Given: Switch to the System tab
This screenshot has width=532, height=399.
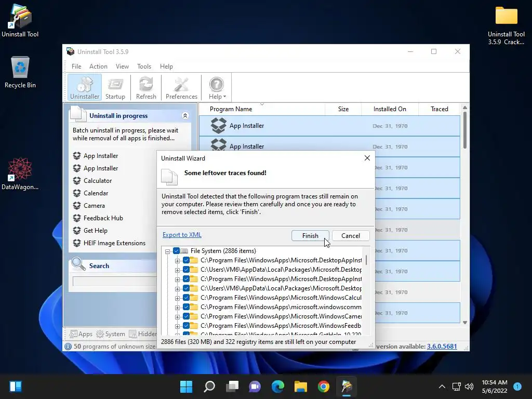Looking at the screenshot, I should click(111, 334).
